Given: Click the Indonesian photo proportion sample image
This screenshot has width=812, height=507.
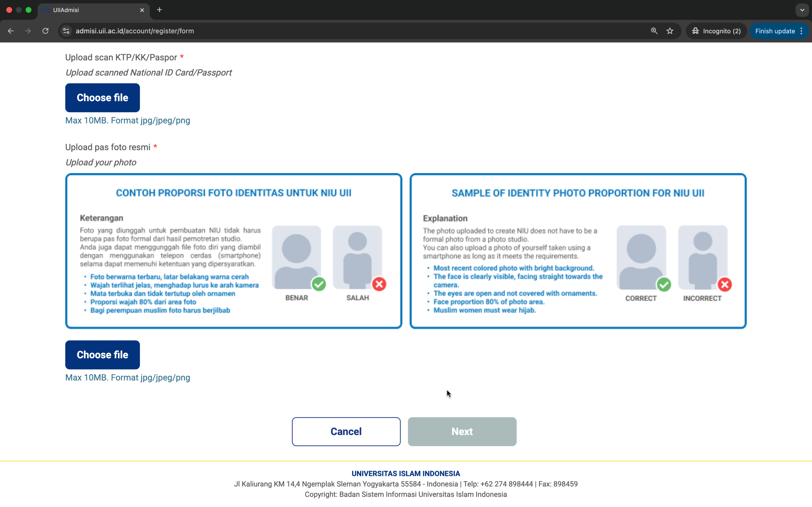Looking at the screenshot, I should (233, 251).
